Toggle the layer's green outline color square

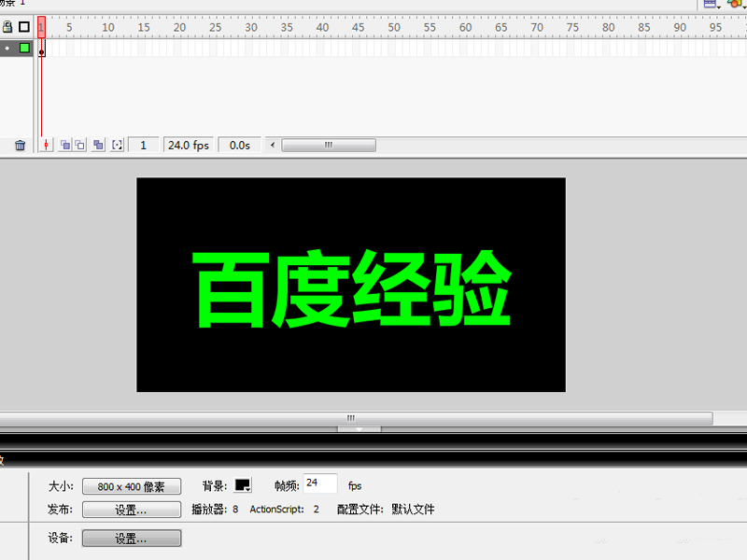[24, 49]
